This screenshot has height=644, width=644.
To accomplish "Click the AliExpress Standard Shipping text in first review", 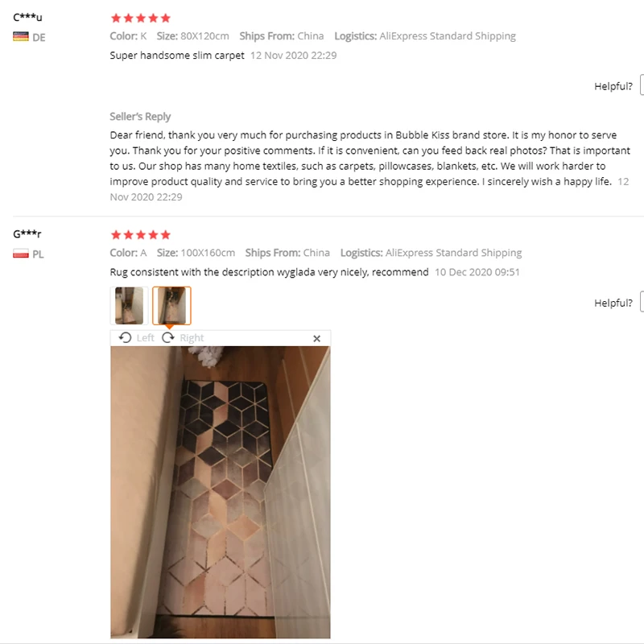I will [x=448, y=36].
